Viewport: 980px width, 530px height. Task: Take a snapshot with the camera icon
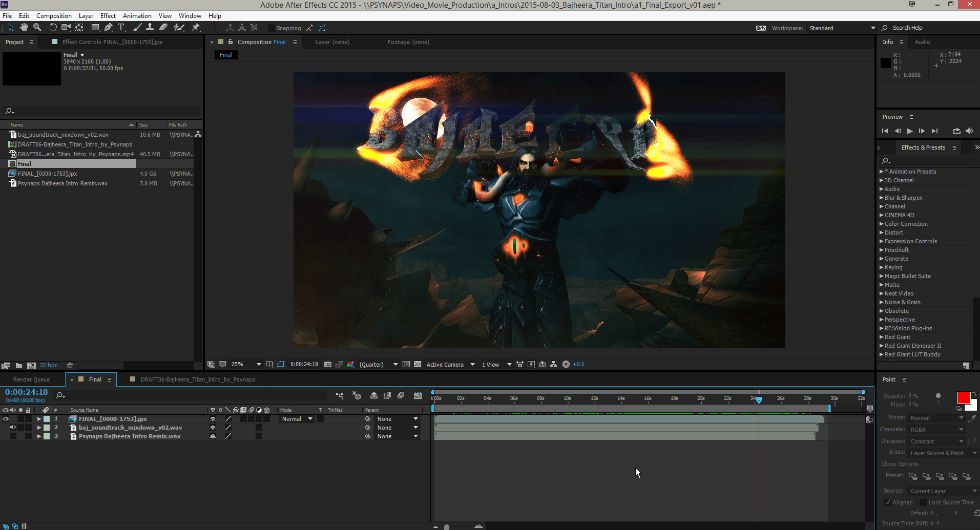coord(328,365)
